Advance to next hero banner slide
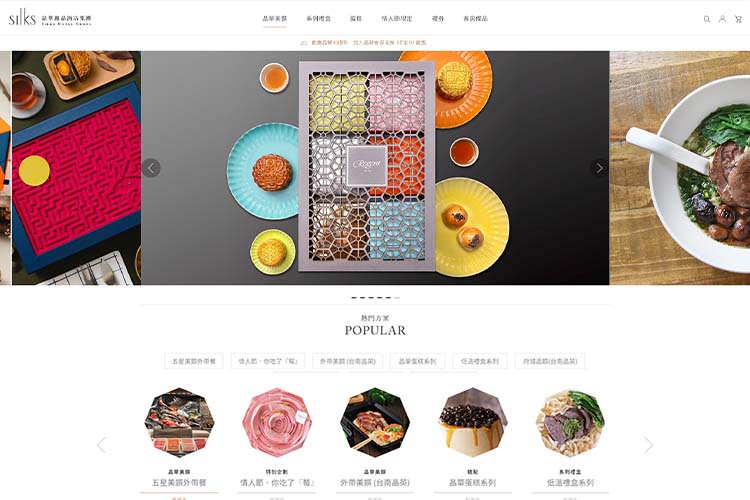The height and width of the screenshot is (500, 750). click(x=599, y=168)
